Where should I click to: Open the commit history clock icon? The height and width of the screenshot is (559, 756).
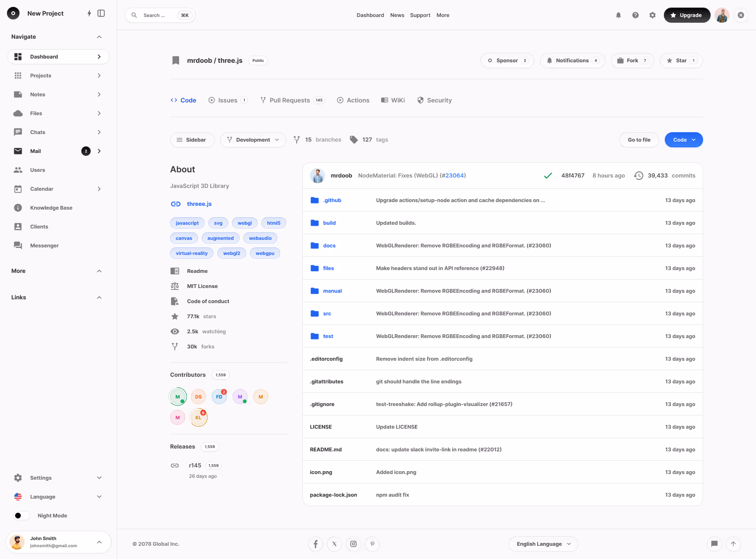pos(638,176)
